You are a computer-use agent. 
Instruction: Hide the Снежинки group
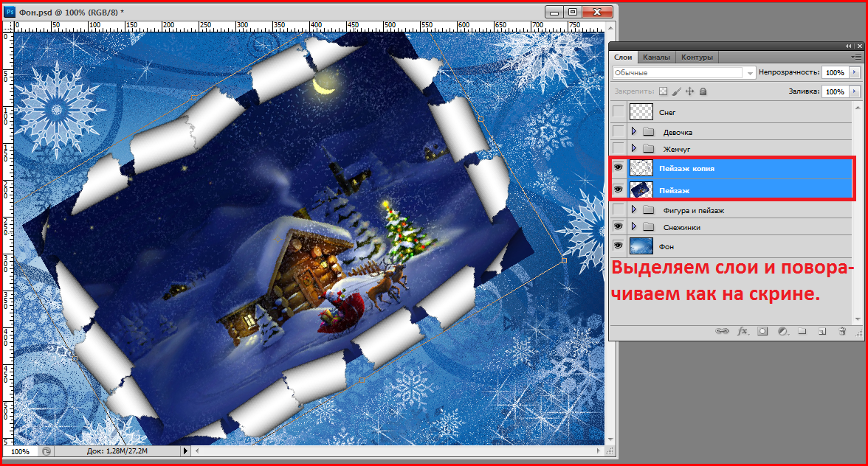(x=619, y=226)
